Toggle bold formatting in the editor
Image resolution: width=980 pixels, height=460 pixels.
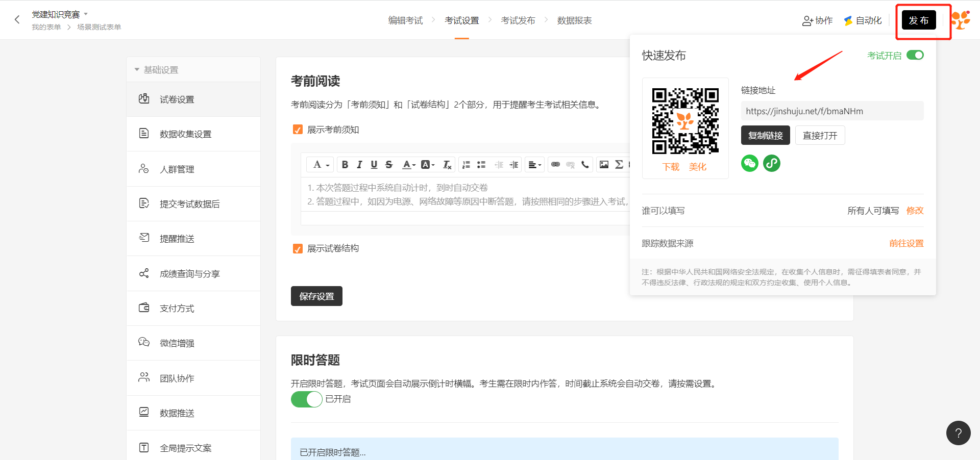tap(345, 165)
